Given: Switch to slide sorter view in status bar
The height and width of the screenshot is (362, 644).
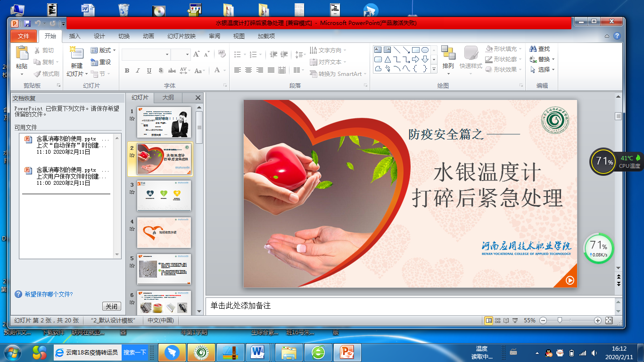Looking at the screenshot, I should click(x=497, y=321).
